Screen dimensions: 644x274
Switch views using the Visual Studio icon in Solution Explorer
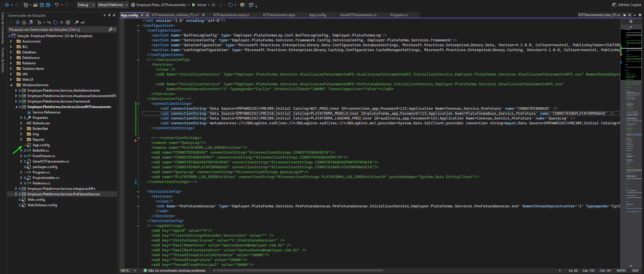(x=30, y=22)
